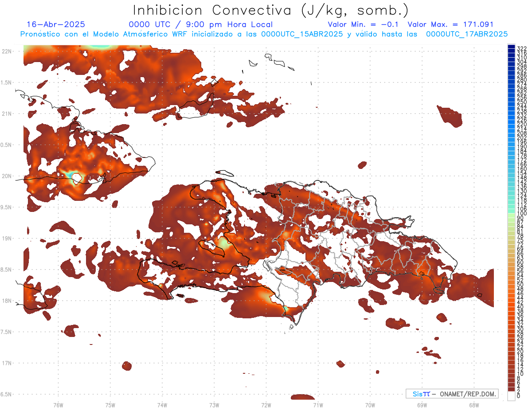Click the '74W' longitude label
Screen dimensions: 532x411
point(162,405)
